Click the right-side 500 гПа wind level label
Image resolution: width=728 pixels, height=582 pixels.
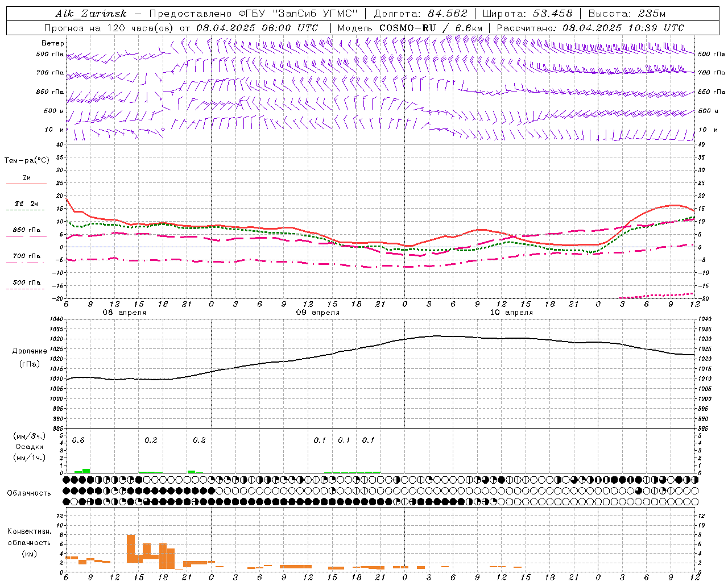[712, 54]
